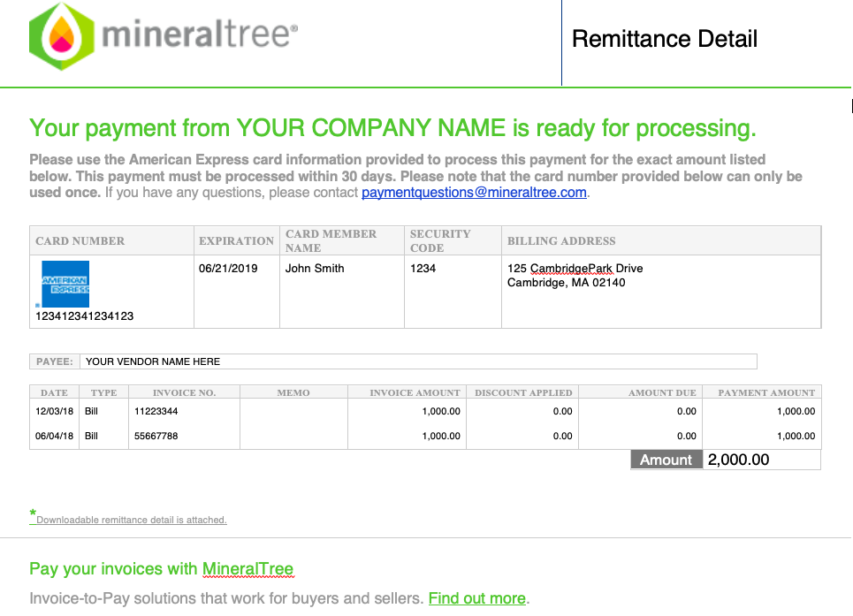Click the Remittance Detail title
This screenshot has width=853, height=616.
click(664, 39)
